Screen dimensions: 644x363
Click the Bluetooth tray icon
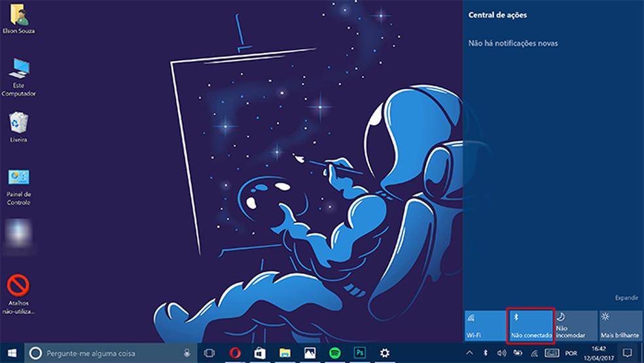click(486, 353)
